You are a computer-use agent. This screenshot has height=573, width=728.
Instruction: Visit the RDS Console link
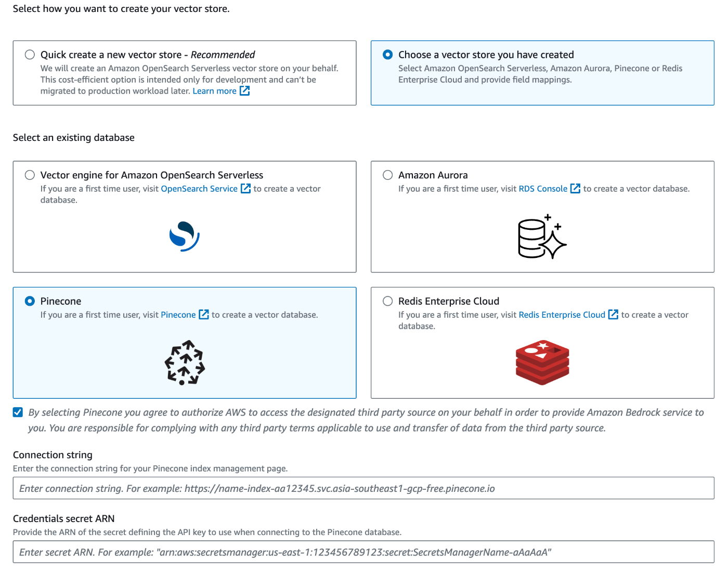(x=543, y=189)
